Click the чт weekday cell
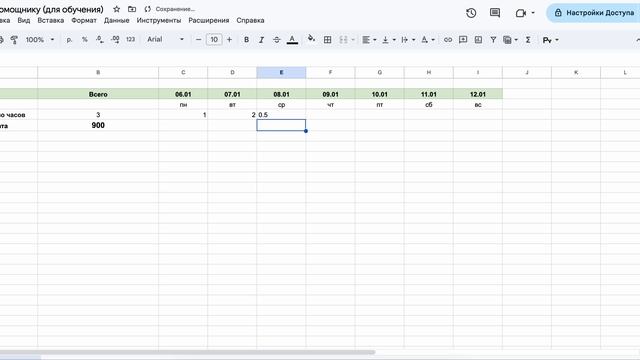 coord(330,105)
